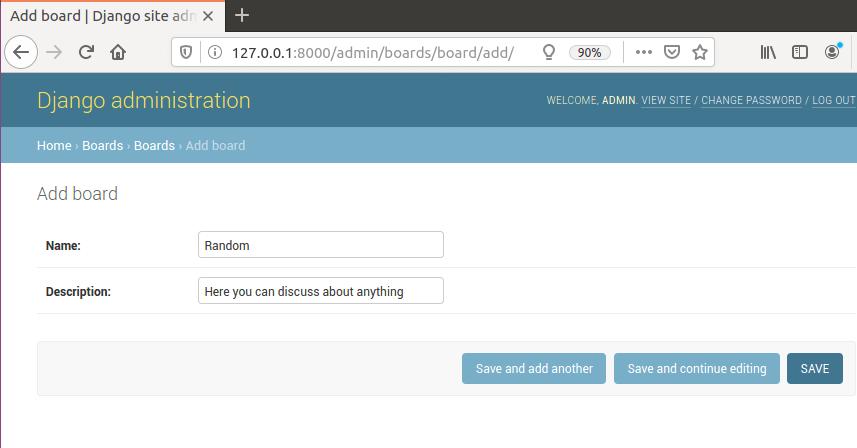Click the tracking protection shield icon
This screenshot has width=857, height=448.
[x=186, y=52]
